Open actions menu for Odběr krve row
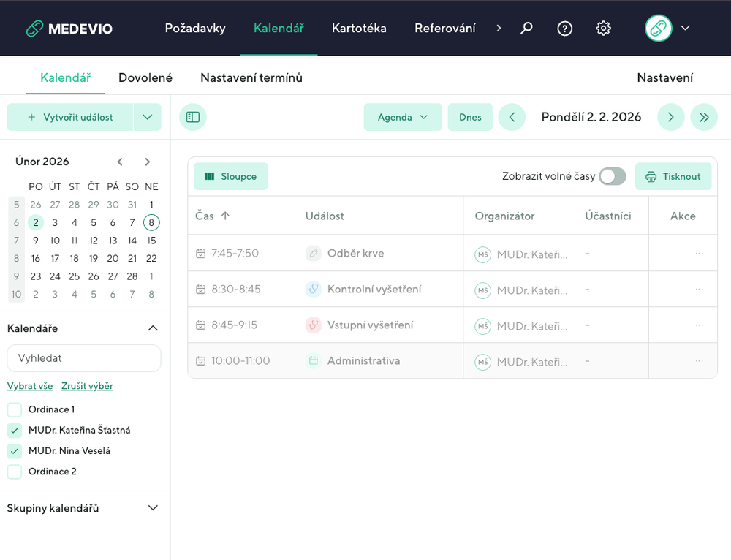The height and width of the screenshot is (560, 731). tap(699, 253)
